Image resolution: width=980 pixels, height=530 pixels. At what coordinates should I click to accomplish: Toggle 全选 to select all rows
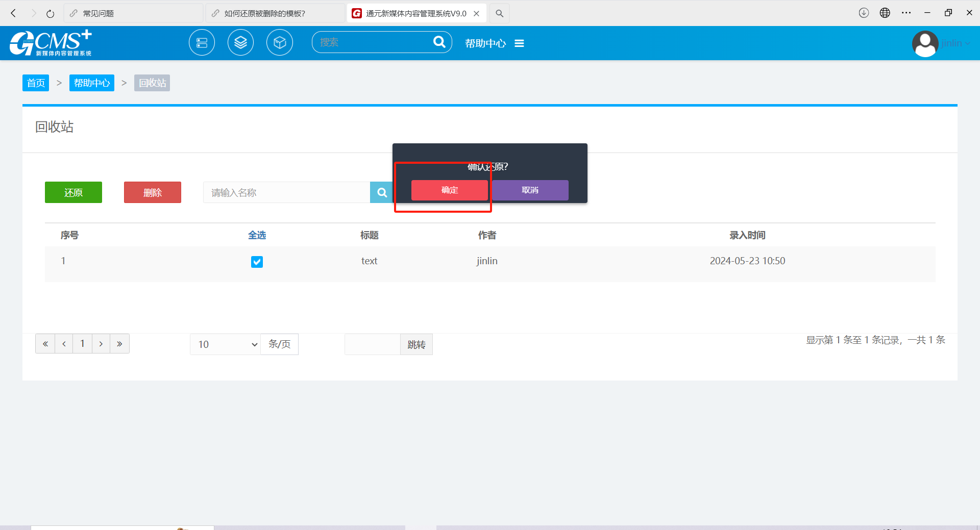coord(257,235)
